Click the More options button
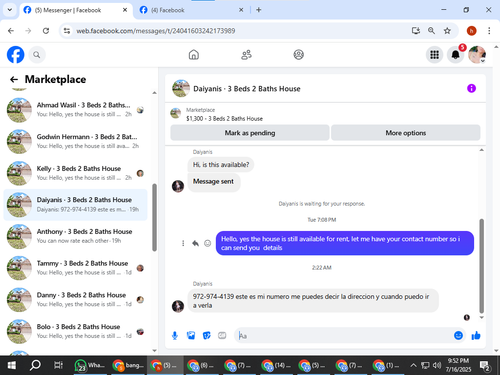The height and width of the screenshot is (375, 500). pos(406,133)
